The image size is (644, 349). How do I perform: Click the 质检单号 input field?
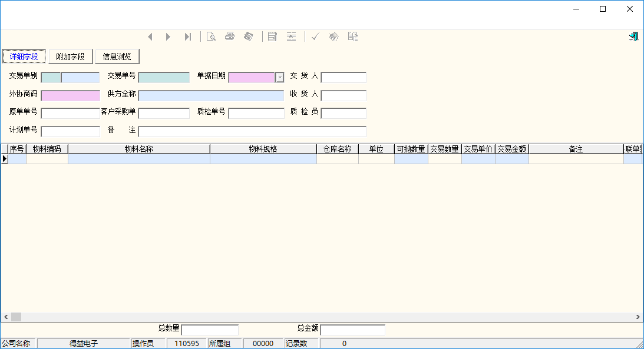(x=256, y=113)
